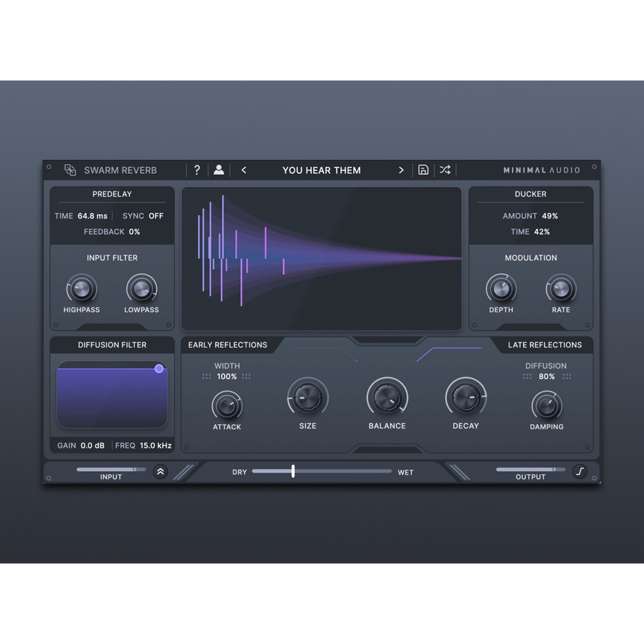Click the BALANCE knob
The image size is (644, 644).
(387, 398)
